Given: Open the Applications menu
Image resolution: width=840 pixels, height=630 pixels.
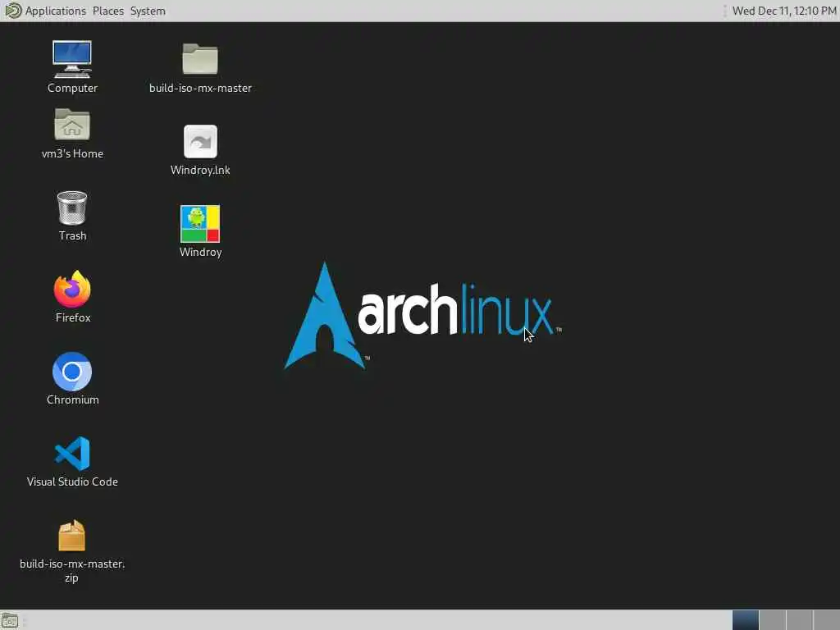Looking at the screenshot, I should click(55, 11).
